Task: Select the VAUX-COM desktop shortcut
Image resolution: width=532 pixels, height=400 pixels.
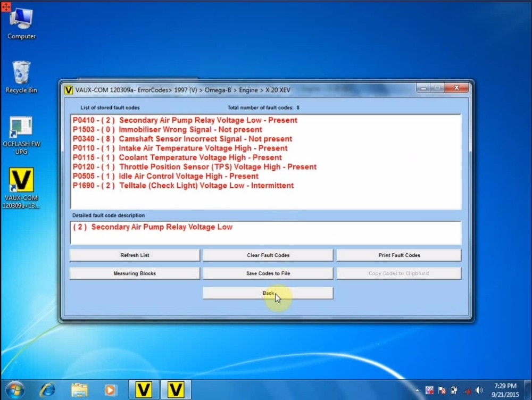Action: coord(21,188)
